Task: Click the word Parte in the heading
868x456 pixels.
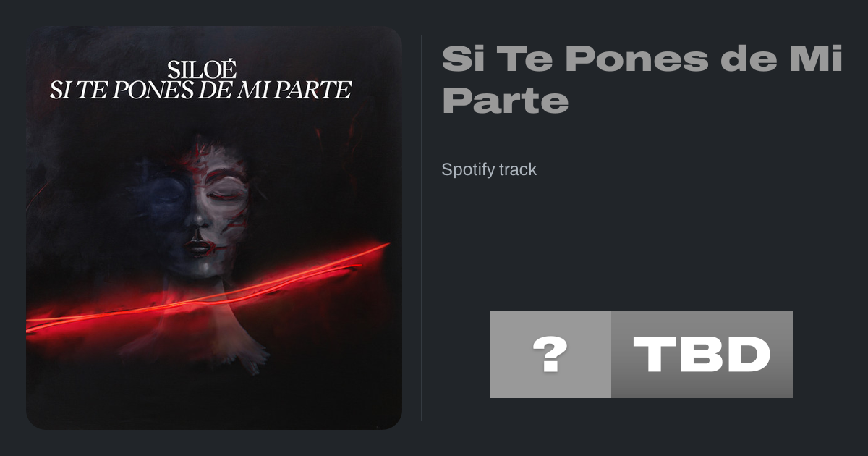Action: 505,101
